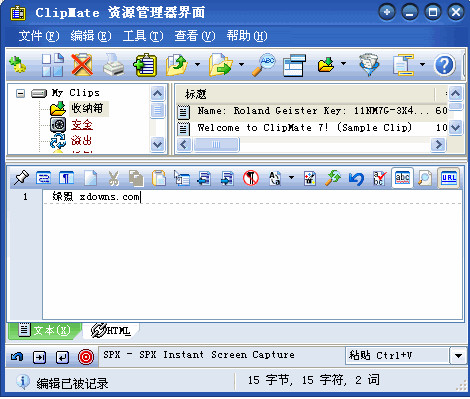
Task: Open help with the question mark icon
Action: [444, 65]
